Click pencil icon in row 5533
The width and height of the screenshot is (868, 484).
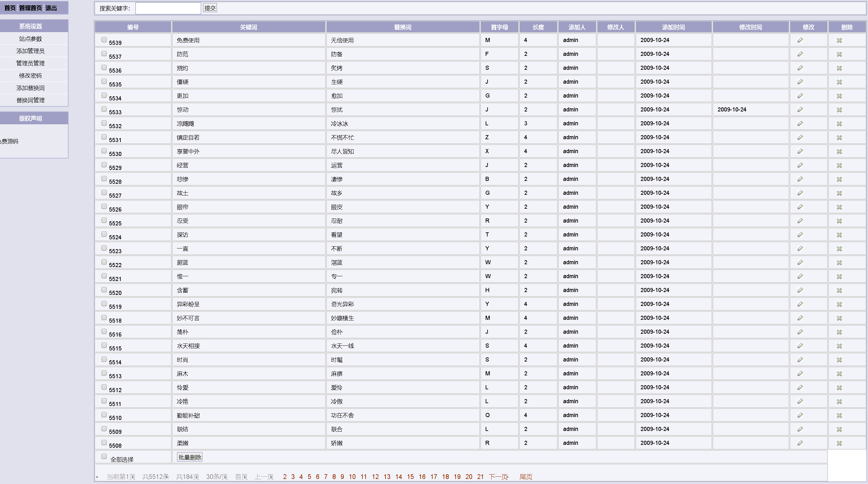click(800, 110)
